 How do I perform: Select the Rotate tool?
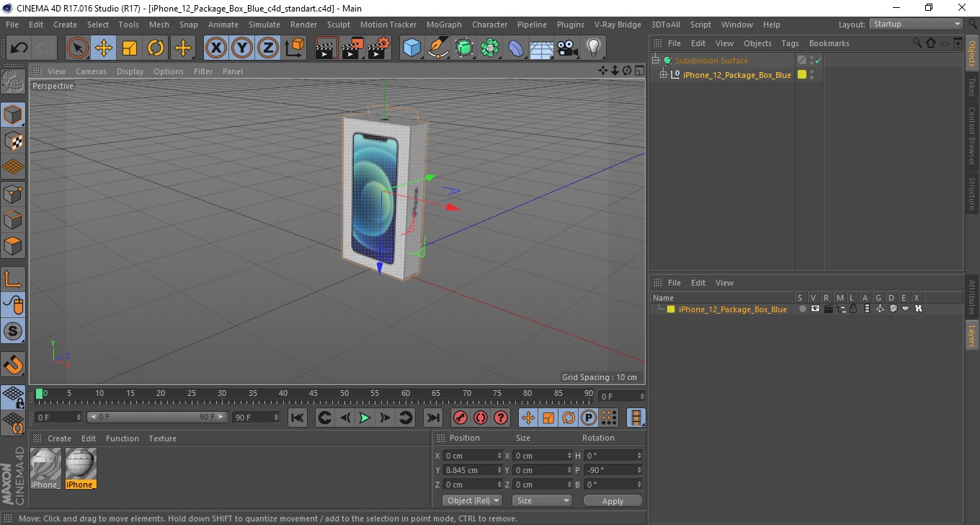[x=156, y=48]
